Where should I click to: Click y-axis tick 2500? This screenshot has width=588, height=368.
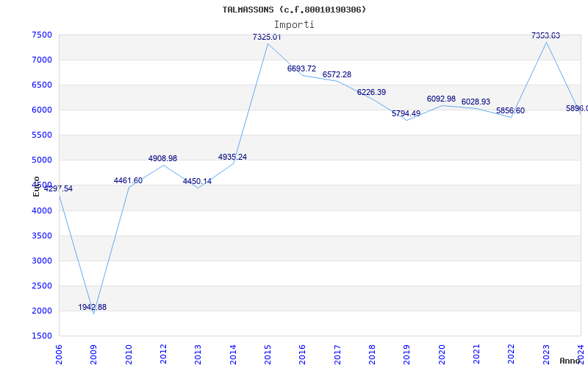(42, 286)
